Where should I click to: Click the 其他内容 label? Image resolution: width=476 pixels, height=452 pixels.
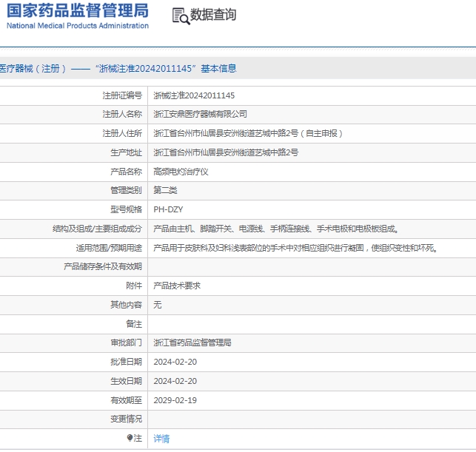click(x=127, y=305)
